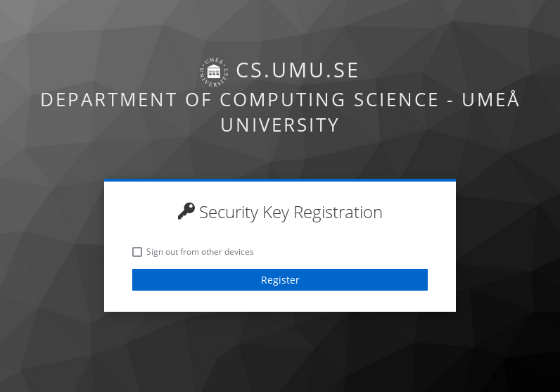
Task: Click the blue bar atop the registration card
Action: pos(280,180)
